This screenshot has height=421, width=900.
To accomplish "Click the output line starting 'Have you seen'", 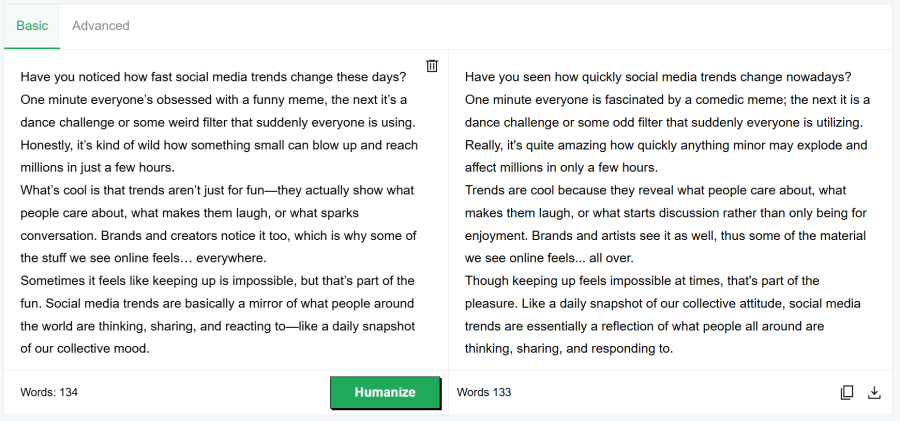I will (x=658, y=77).
